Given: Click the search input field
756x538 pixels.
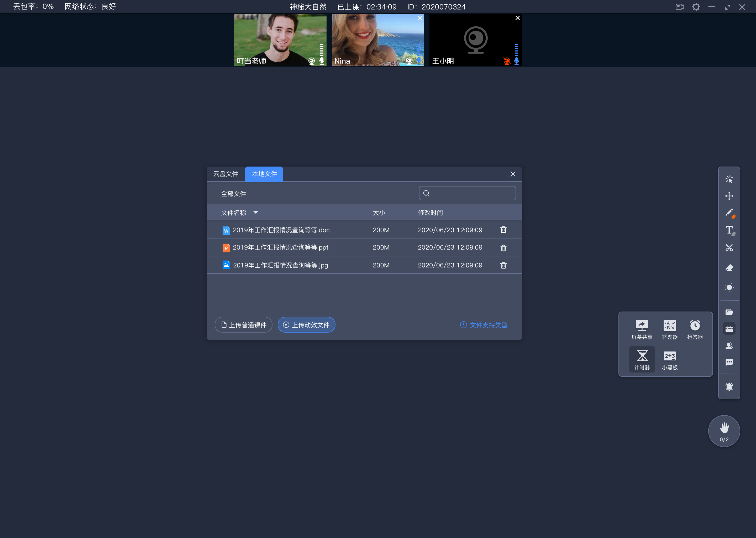Looking at the screenshot, I should point(468,193).
